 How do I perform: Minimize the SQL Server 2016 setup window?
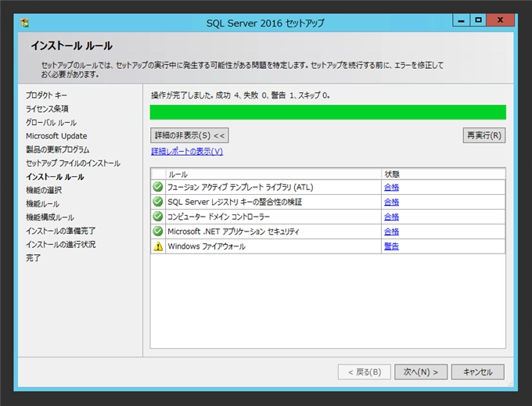click(461, 20)
